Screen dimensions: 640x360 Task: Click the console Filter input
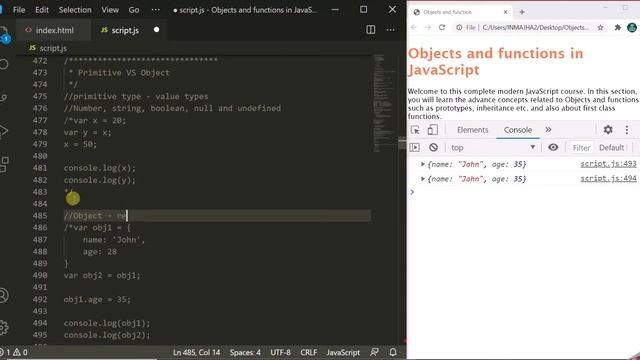(x=581, y=147)
